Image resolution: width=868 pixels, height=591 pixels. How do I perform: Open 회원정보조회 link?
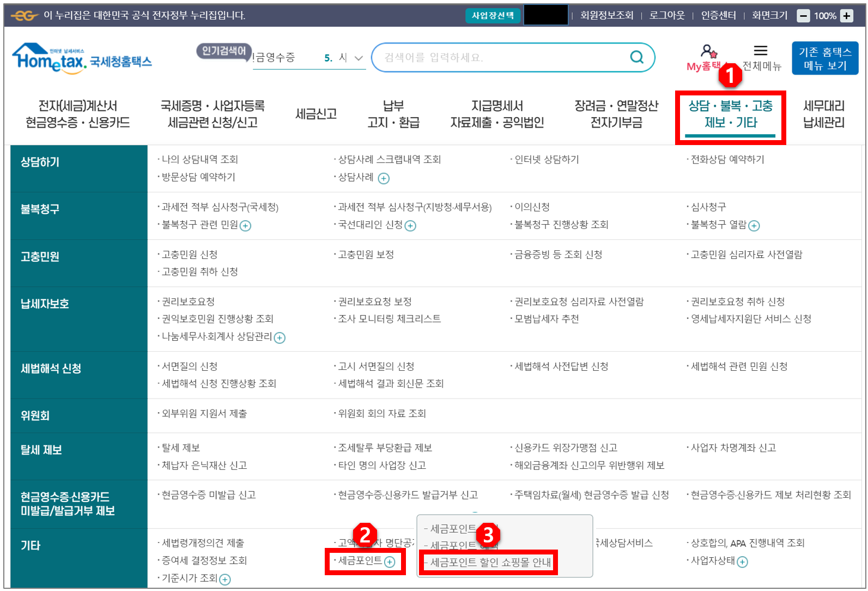(x=606, y=16)
